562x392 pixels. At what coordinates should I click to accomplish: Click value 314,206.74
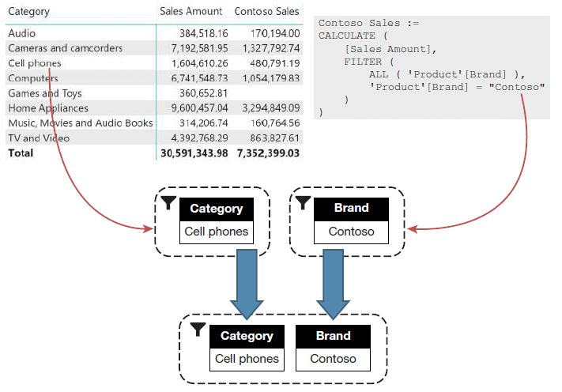point(204,123)
